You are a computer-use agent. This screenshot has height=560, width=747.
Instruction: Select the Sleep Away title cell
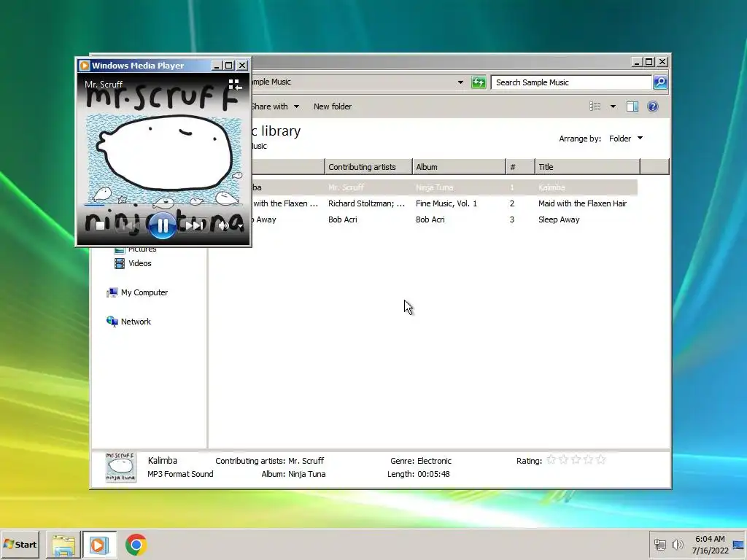click(x=559, y=219)
